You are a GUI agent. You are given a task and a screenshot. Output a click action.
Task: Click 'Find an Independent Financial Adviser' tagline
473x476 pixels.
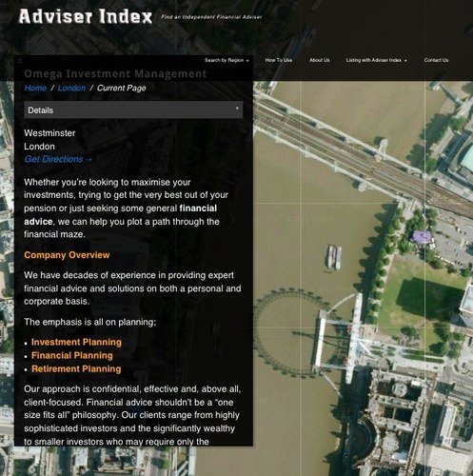point(211,17)
